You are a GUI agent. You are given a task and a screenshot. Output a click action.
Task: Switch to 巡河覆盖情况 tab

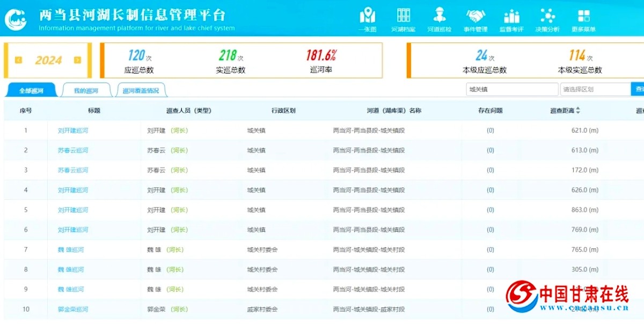(x=141, y=91)
